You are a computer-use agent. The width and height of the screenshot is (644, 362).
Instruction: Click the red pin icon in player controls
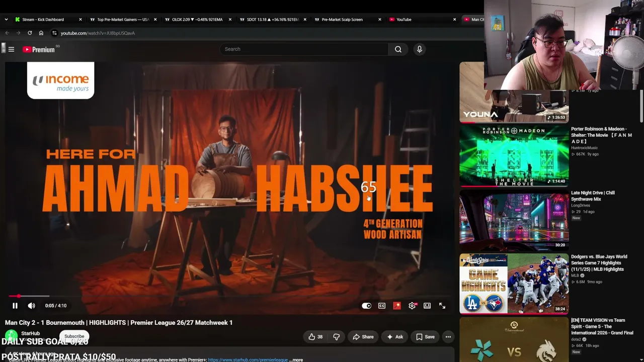[x=397, y=306]
